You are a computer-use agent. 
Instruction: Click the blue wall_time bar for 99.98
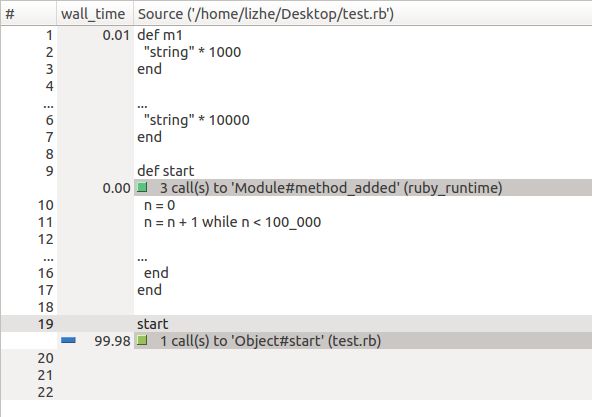coord(68,340)
